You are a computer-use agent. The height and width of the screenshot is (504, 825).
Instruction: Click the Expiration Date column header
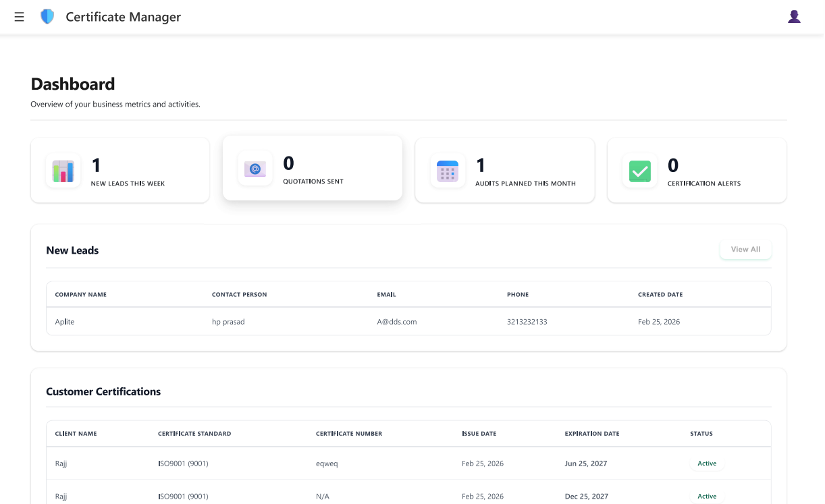click(x=591, y=434)
